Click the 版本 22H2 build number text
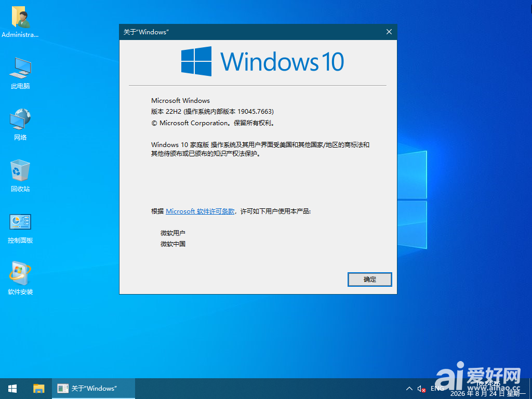The height and width of the screenshot is (399, 532). pyautogui.click(x=212, y=112)
